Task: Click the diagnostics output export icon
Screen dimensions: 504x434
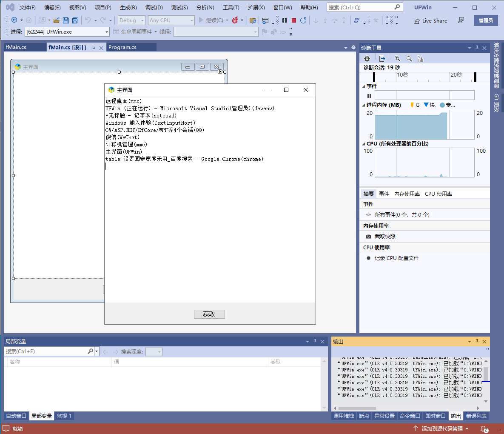Action: 382,59
